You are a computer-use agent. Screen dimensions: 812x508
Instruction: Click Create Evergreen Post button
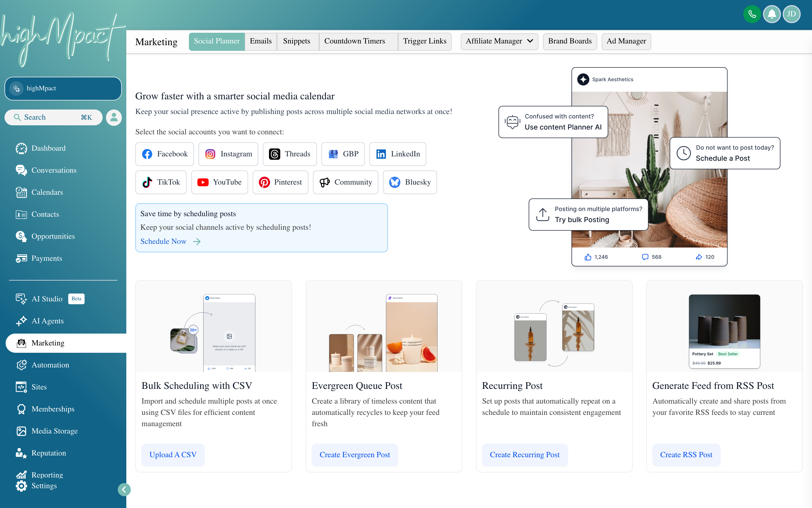tap(355, 455)
